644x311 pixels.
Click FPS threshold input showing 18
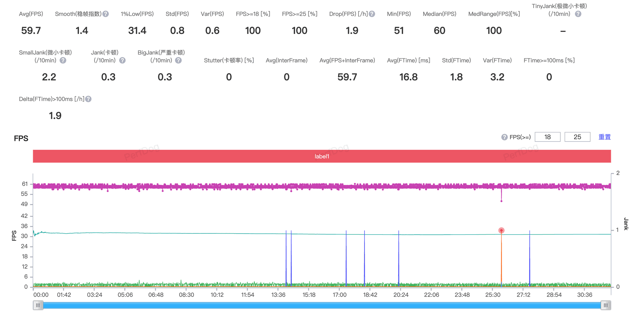pyautogui.click(x=547, y=137)
